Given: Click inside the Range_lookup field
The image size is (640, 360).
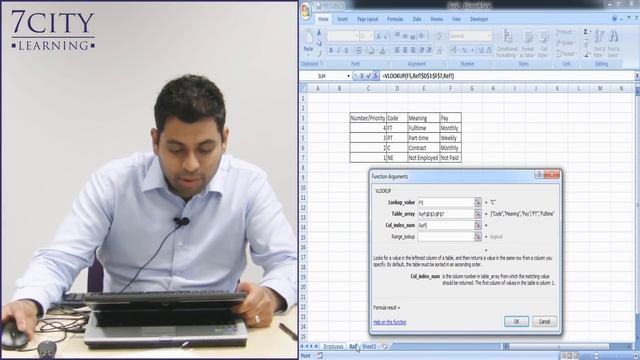Looking at the screenshot, I should [x=445, y=237].
